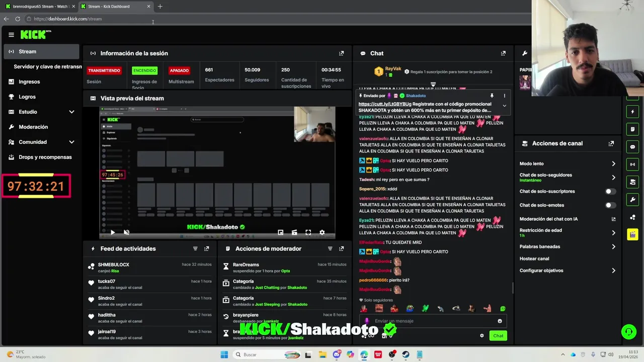Click the SHMEBULOCX activity feed entry
This screenshot has height=362, width=644.
click(150, 267)
